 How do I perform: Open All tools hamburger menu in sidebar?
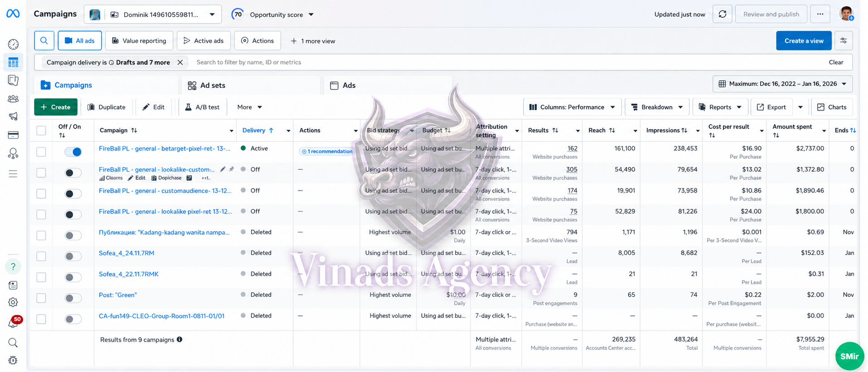13,174
